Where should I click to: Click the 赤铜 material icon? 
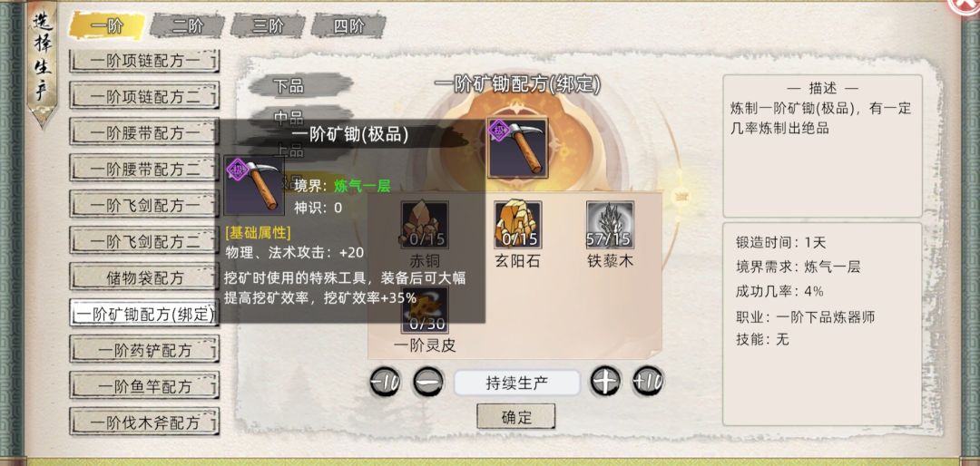[x=425, y=225]
